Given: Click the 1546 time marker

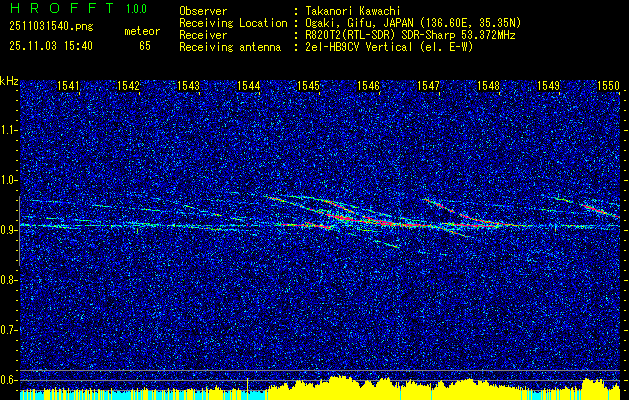Looking at the screenshot, I should [368, 85].
